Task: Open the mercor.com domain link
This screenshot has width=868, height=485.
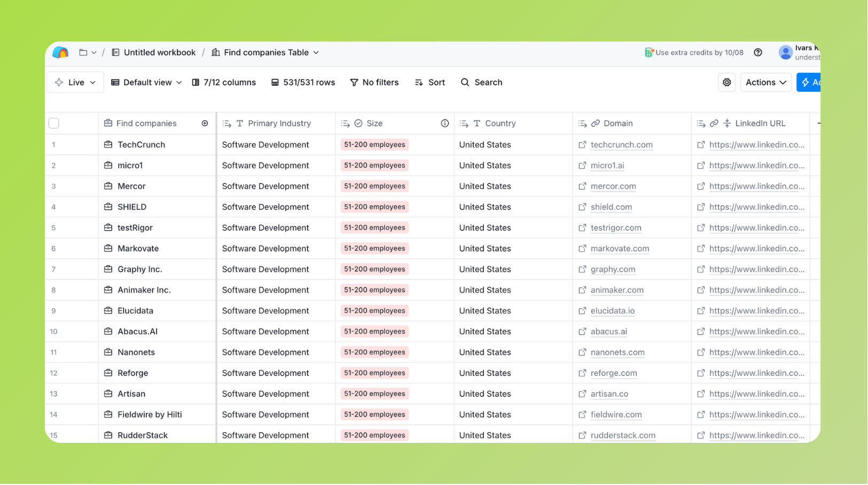Action: click(613, 186)
